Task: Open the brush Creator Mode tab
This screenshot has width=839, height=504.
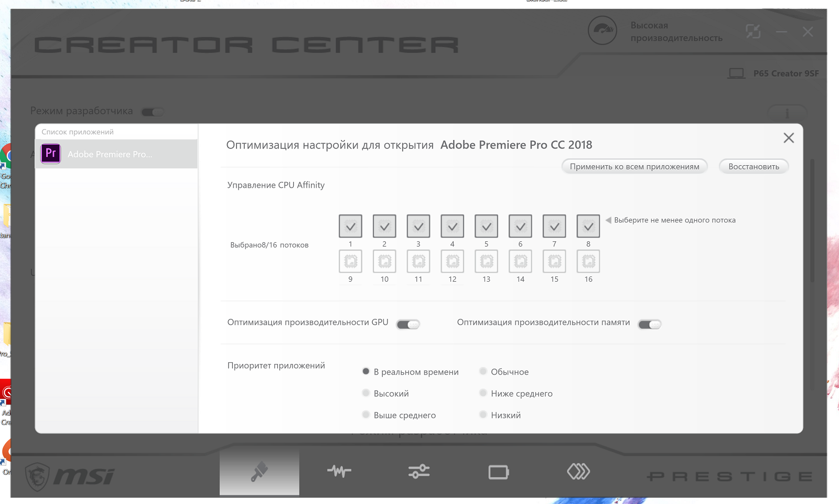Action: click(260, 471)
